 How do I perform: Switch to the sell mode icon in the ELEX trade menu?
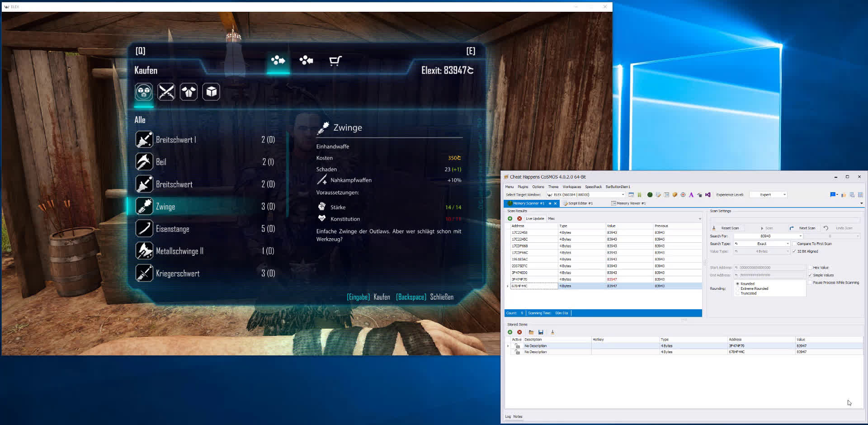coord(306,60)
